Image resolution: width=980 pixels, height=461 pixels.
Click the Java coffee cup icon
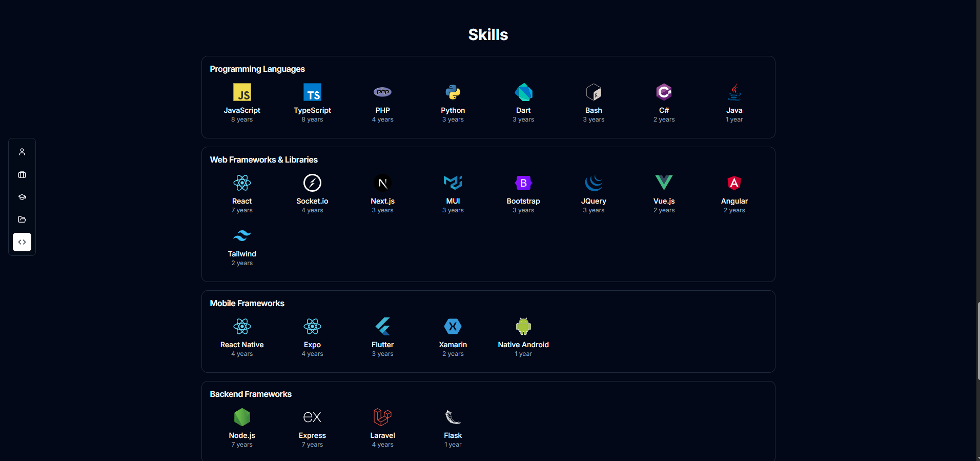734,92
